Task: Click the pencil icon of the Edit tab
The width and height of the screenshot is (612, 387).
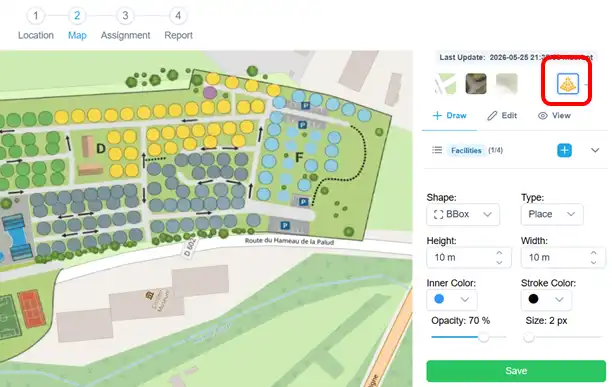Action: [492, 115]
